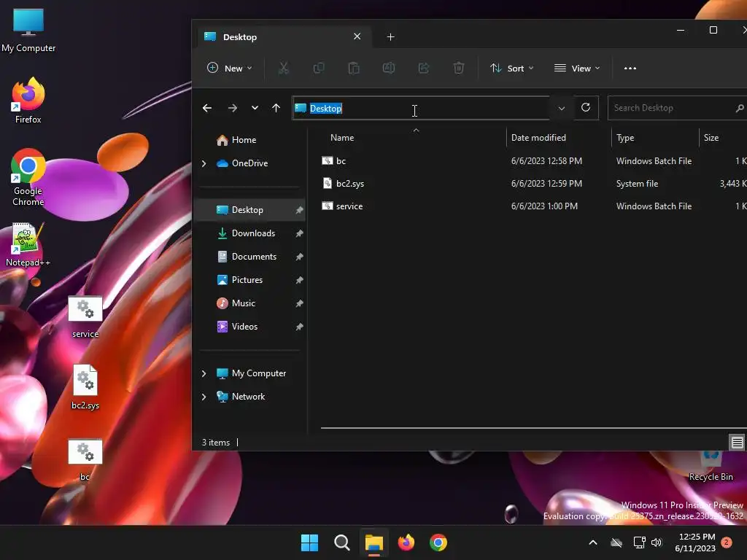Open Pictures in navigation pane
The height and width of the screenshot is (560, 747).
click(250, 280)
